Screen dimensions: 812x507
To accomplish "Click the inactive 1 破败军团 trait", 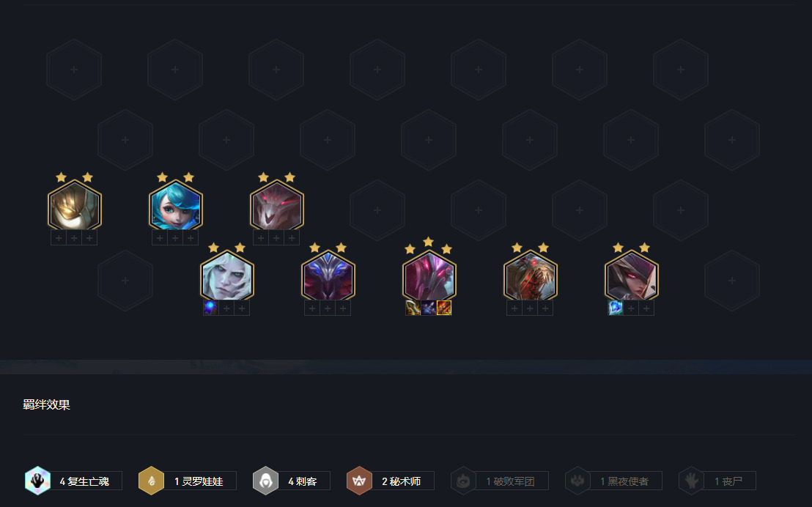I will (499, 481).
